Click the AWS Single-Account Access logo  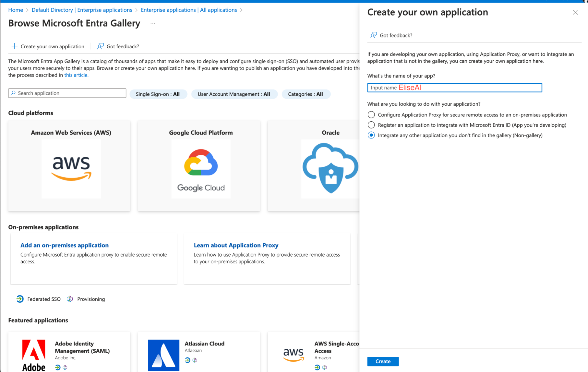293,355
